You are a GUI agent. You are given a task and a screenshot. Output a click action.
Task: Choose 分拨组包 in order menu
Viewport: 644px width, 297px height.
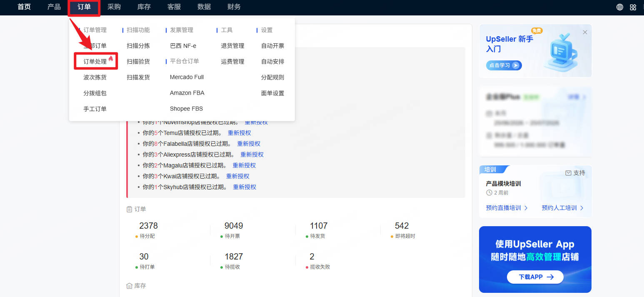(95, 93)
